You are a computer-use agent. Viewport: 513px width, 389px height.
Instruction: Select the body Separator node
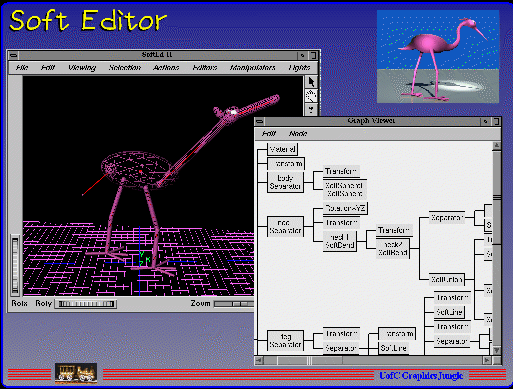(285, 182)
